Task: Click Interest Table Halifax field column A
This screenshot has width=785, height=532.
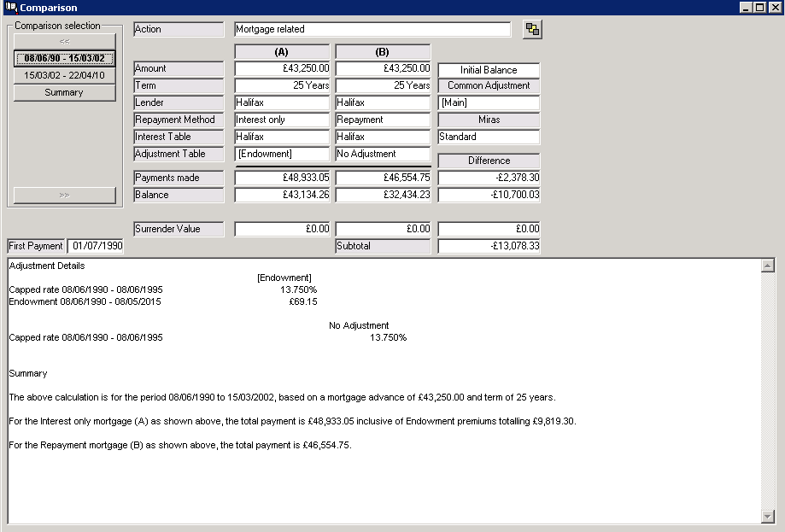Action: coord(282,137)
